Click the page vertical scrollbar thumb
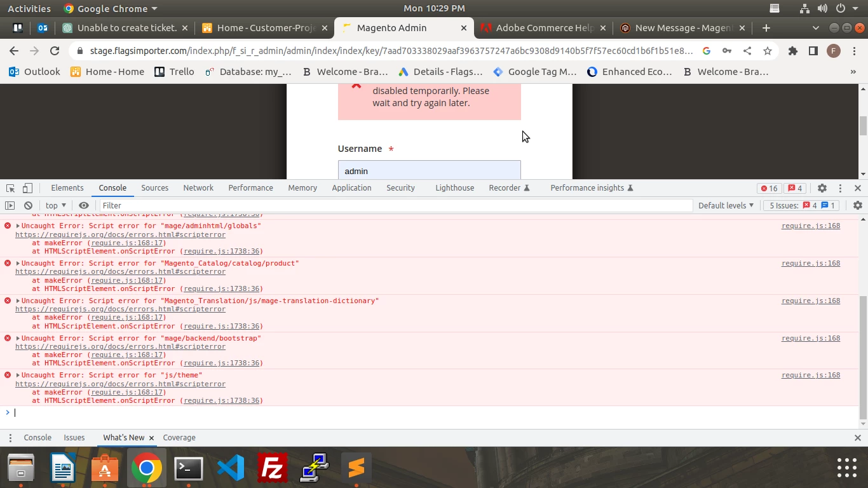The height and width of the screenshot is (488, 868). point(863,126)
